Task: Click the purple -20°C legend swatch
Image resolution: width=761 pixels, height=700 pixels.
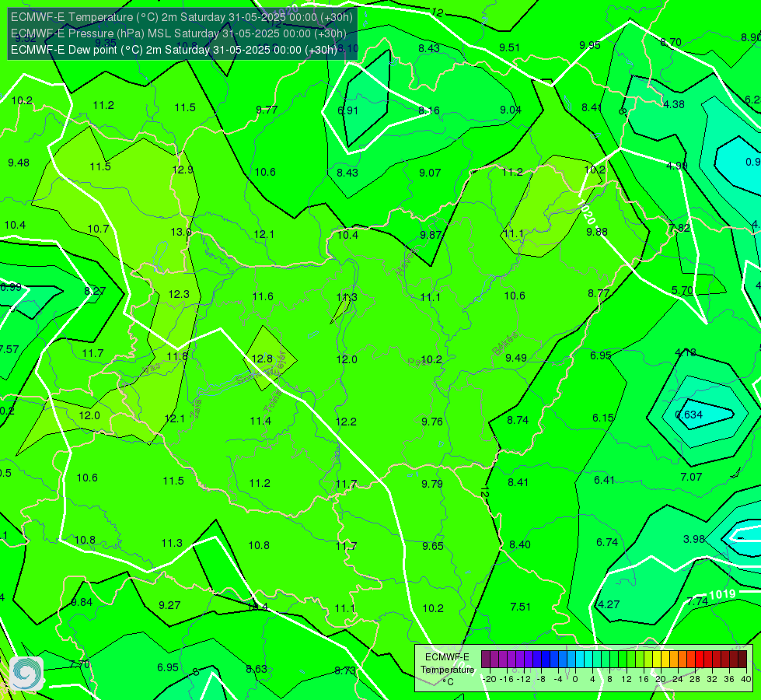Action: [486, 660]
